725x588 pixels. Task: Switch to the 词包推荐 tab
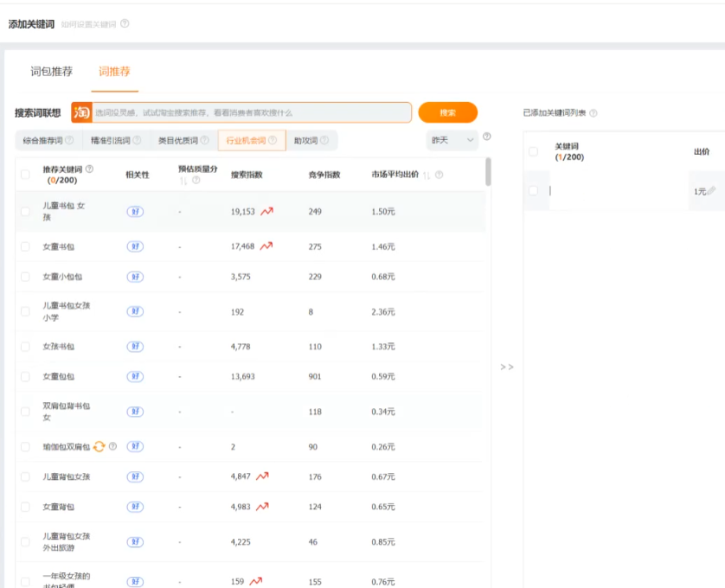tap(51, 72)
